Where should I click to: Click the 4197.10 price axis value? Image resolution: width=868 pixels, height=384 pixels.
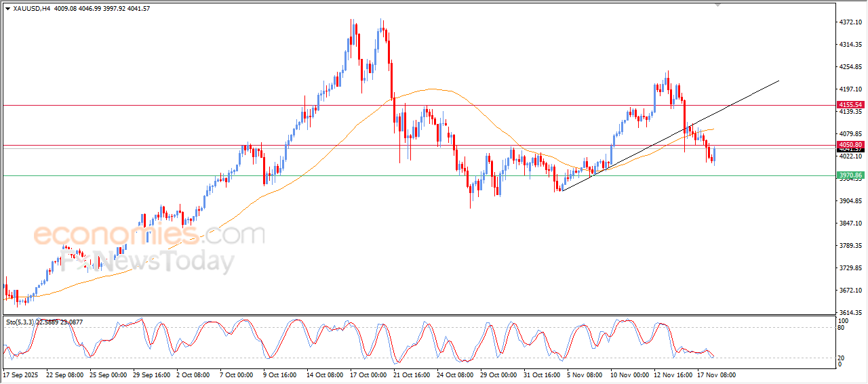tap(850, 89)
